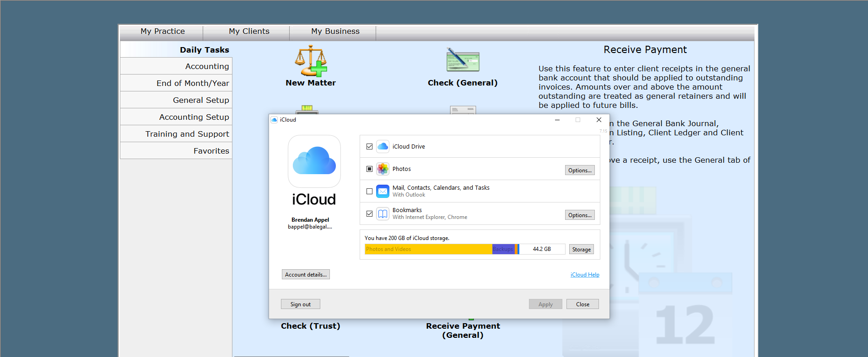Image resolution: width=868 pixels, height=357 pixels.
Task: Open the iCloud Help link
Action: [585, 275]
